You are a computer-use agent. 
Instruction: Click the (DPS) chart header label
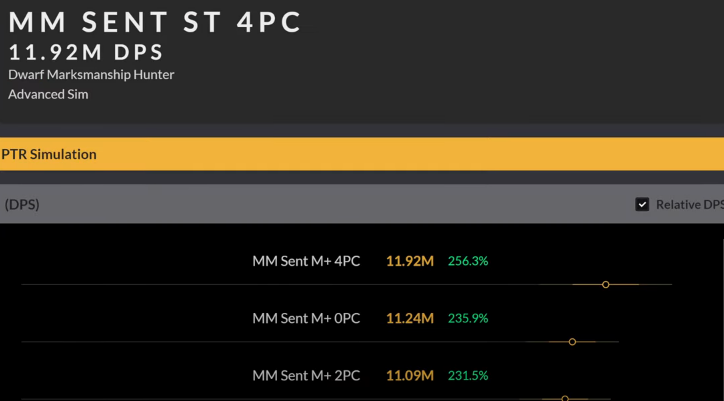coord(22,204)
